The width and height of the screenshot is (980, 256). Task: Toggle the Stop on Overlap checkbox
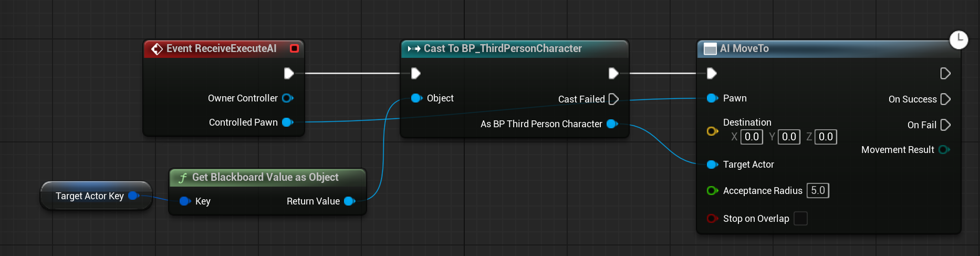click(x=800, y=218)
